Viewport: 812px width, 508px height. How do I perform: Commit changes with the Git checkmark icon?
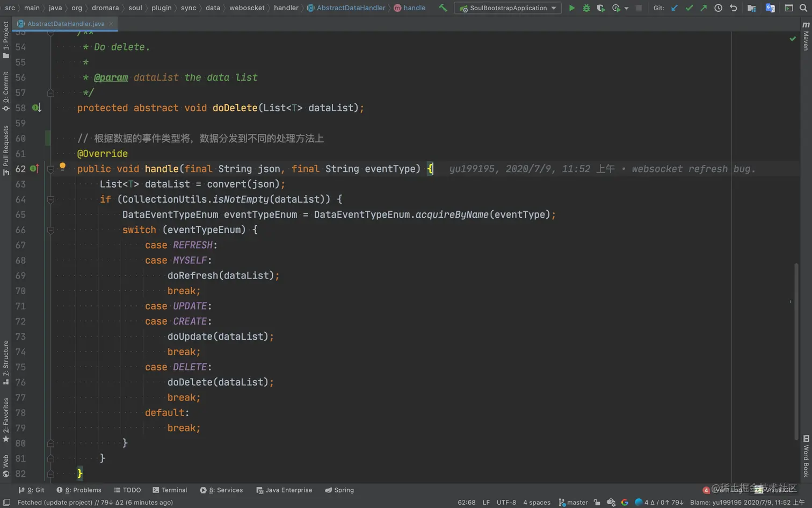[x=689, y=8]
